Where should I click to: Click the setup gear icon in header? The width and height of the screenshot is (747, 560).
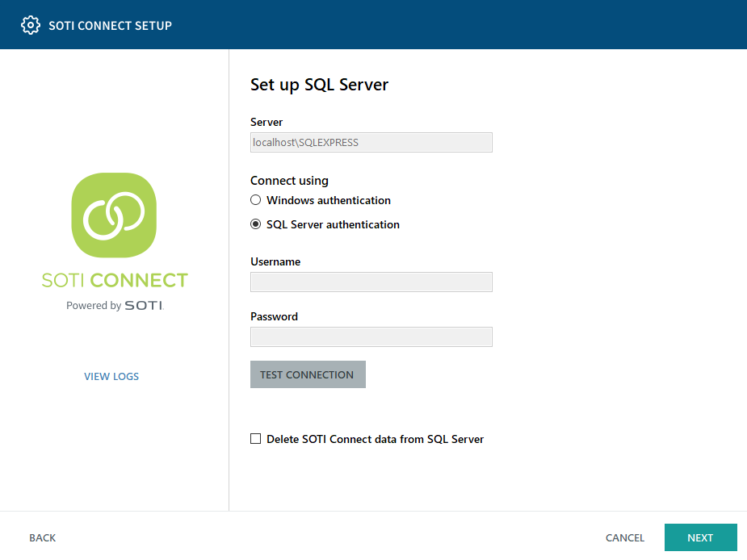pos(31,25)
